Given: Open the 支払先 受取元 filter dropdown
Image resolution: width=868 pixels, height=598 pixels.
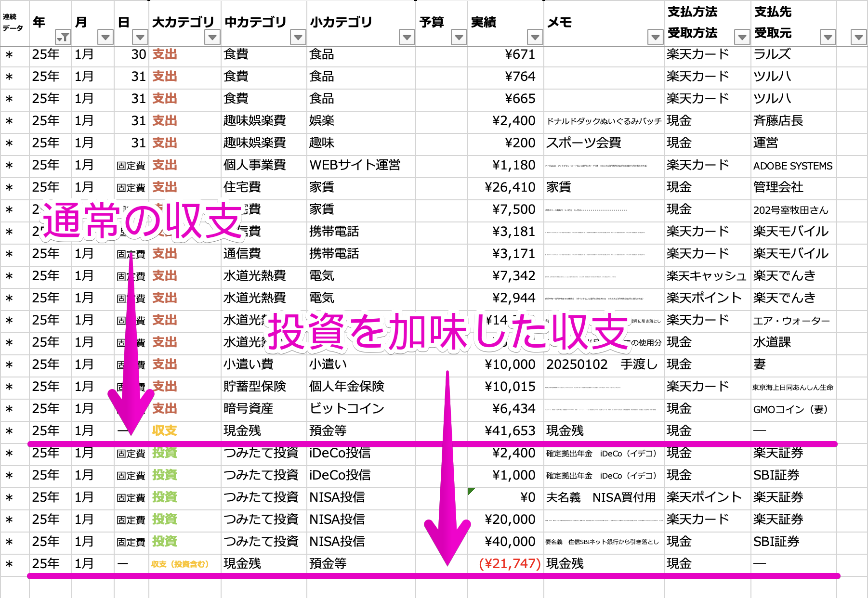Looking at the screenshot, I should point(828,37).
